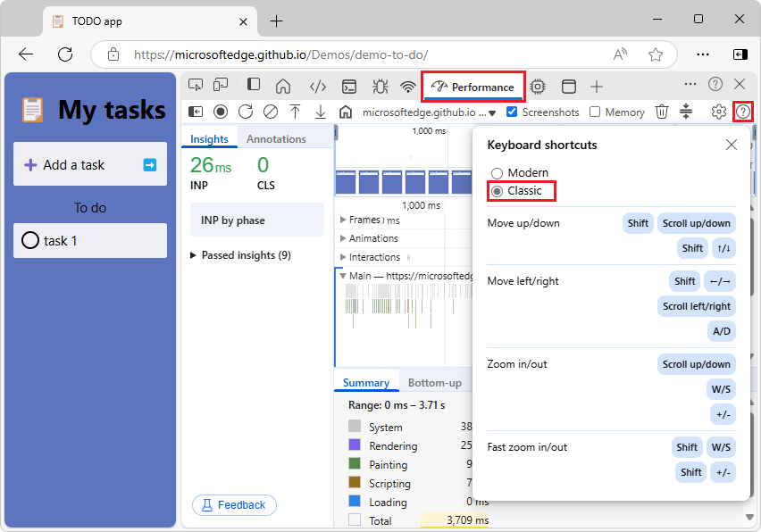Toggle Performance sidebar visibility icon
761x532 pixels.
tap(196, 112)
